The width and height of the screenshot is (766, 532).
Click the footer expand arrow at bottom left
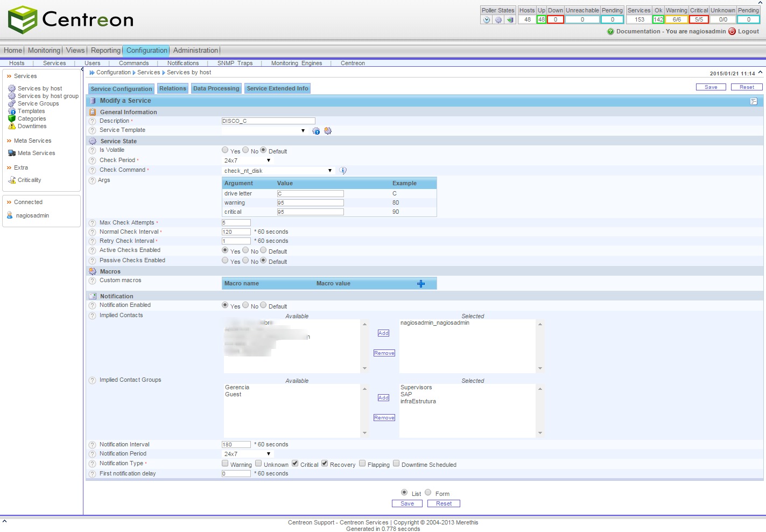pyautogui.click(x=4, y=521)
